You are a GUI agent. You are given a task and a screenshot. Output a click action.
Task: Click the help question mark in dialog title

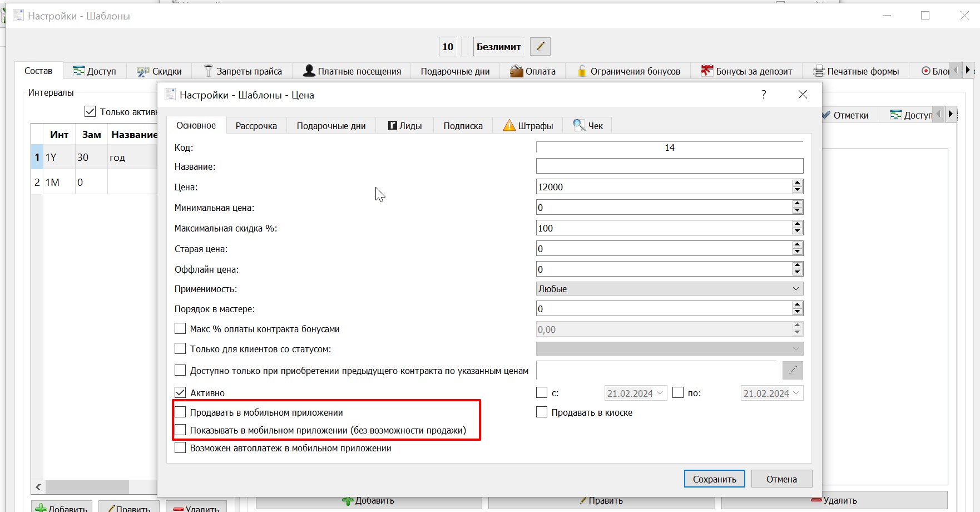[x=764, y=95]
